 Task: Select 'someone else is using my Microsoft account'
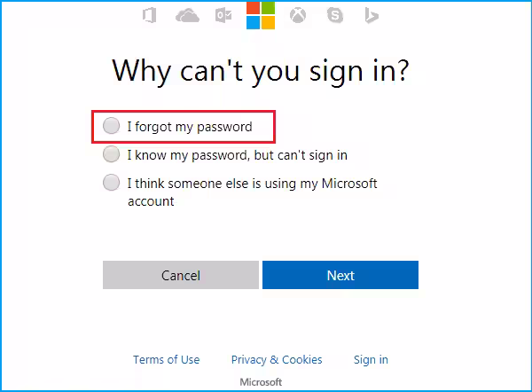[x=111, y=184]
